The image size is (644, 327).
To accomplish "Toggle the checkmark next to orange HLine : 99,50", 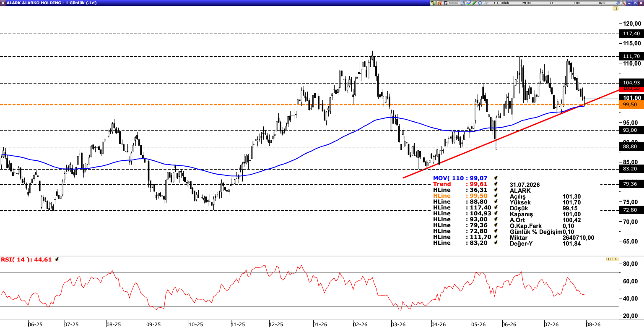I will click(496, 196).
